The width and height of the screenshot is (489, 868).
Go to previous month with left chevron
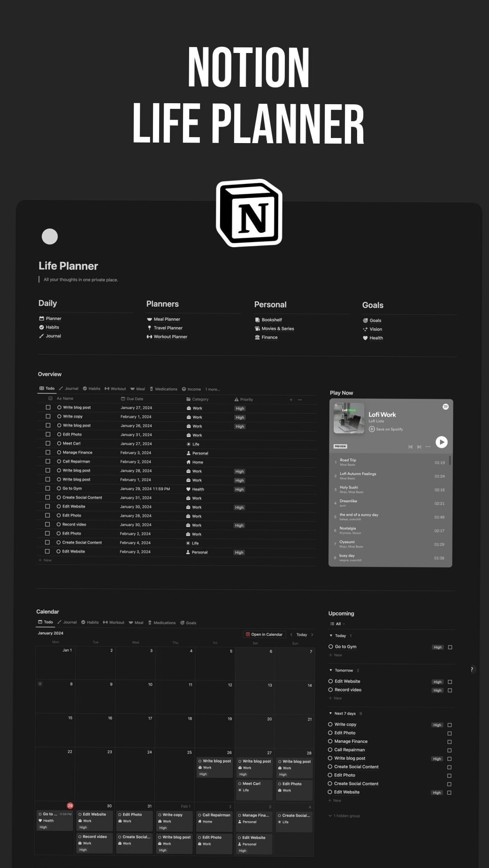pos(291,635)
